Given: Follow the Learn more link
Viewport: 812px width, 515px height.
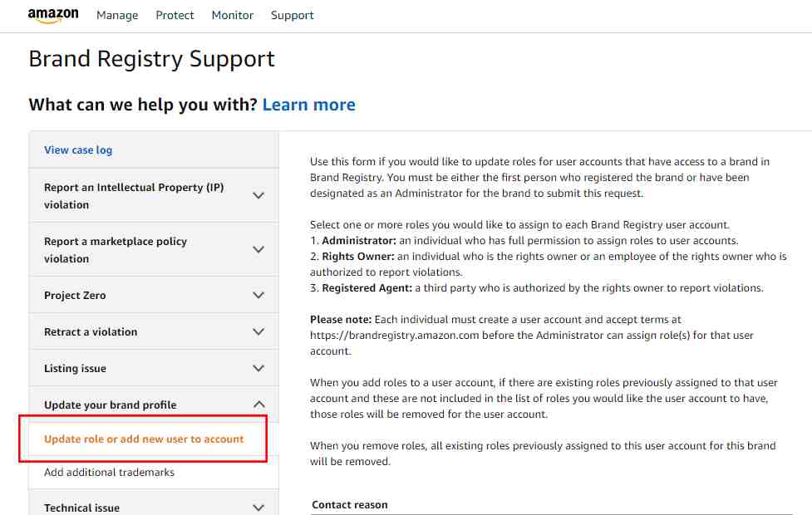Looking at the screenshot, I should pyautogui.click(x=308, y=105).
